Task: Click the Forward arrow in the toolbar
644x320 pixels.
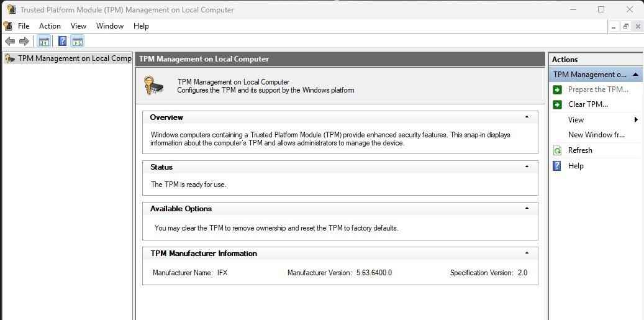Action: (x=24, y=41)
